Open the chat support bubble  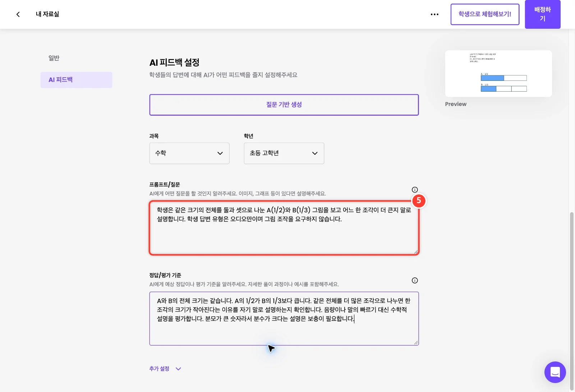(x=555, y=372)
